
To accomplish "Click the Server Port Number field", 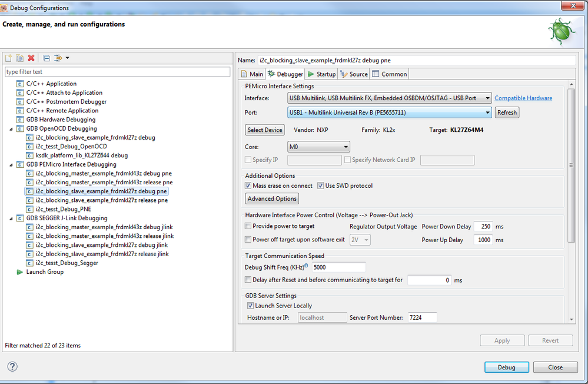I will coord(422,317).
